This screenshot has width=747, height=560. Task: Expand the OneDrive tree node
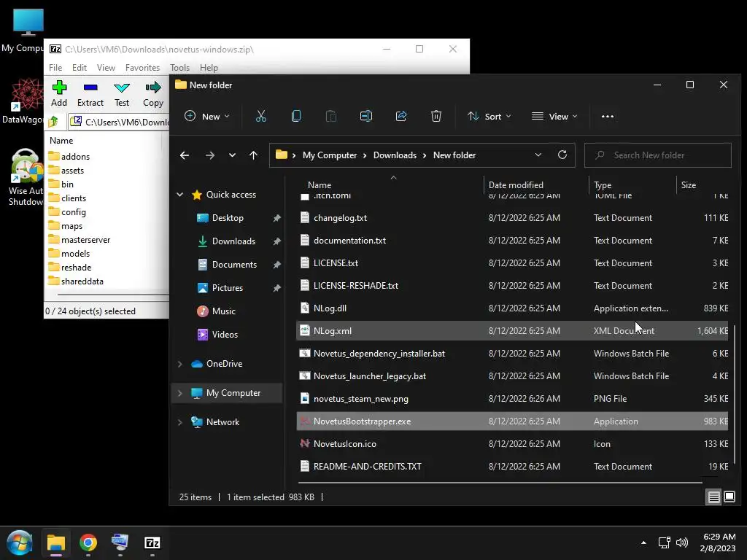[180, 364]
